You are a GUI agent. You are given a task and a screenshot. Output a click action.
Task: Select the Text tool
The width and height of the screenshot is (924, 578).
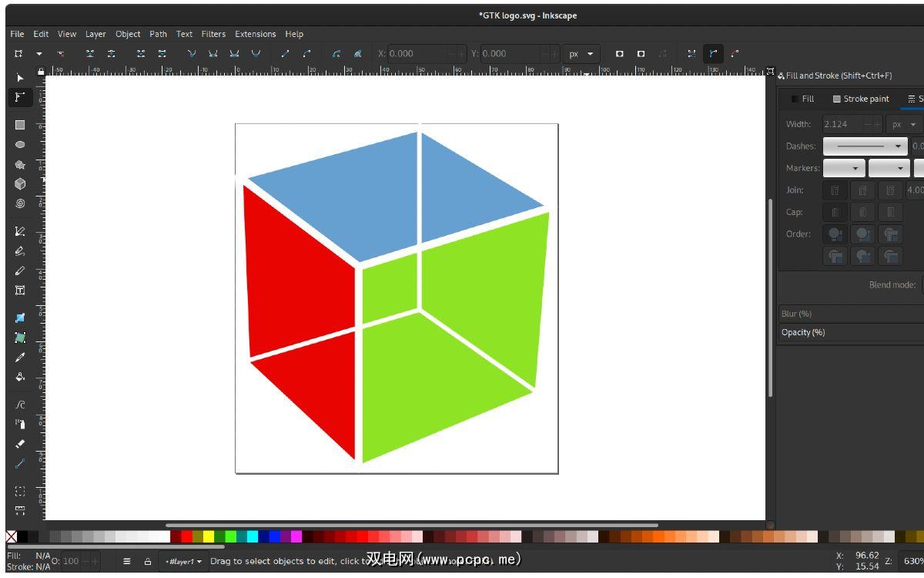tap(20, 291)
